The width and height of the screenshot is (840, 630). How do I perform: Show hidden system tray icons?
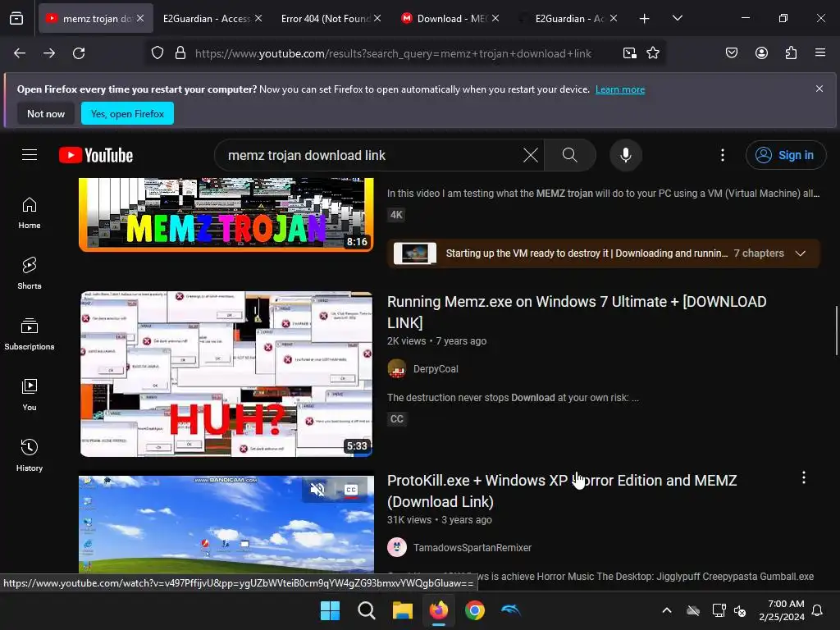pyautogui.click(x=667, y=610)
